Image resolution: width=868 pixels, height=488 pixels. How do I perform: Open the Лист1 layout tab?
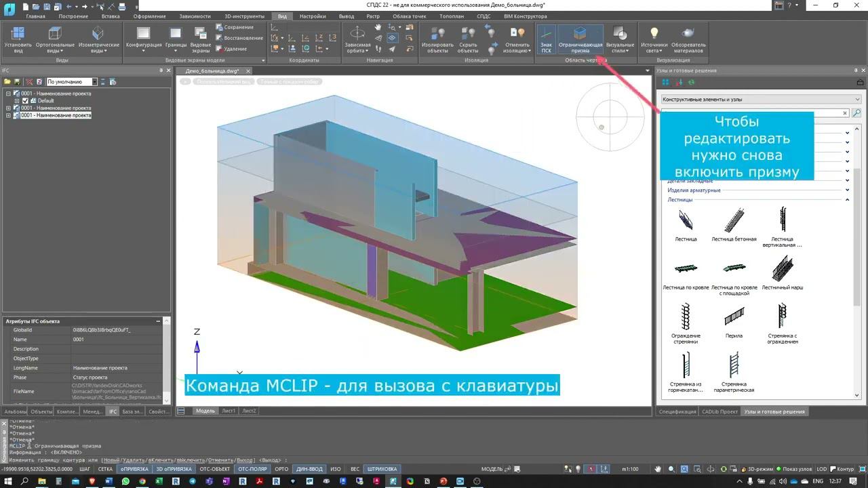click(x=230, y=410)
